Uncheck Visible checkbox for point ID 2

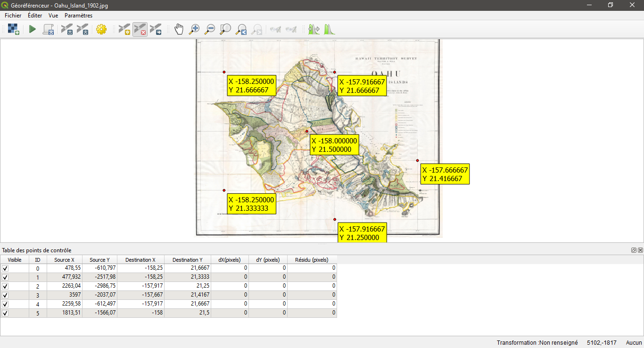pyautogui.click(x=5, y=286)
